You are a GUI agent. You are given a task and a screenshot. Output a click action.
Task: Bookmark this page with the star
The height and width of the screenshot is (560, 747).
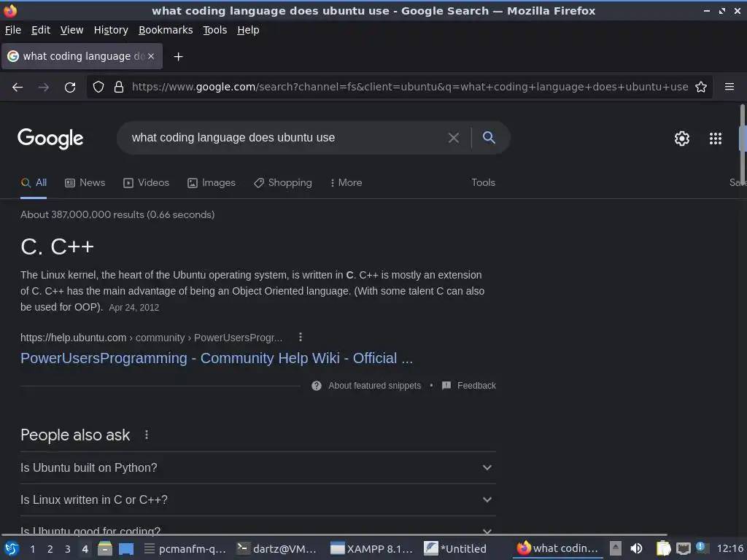(701, 87)
